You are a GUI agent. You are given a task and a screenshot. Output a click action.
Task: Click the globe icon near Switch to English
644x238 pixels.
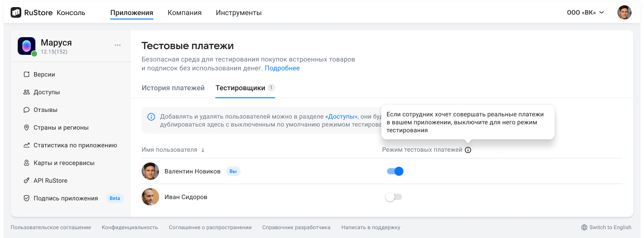(x=584, y=227)
